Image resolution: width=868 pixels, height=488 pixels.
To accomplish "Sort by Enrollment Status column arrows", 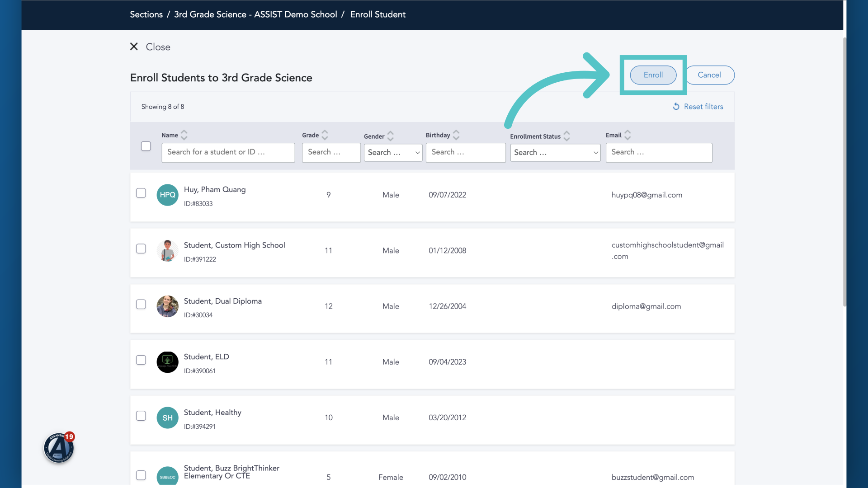I will (566, 136).
